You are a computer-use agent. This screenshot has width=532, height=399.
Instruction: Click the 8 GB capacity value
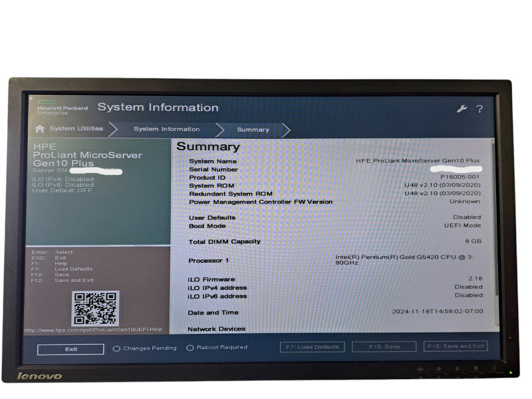click(473, 241)
